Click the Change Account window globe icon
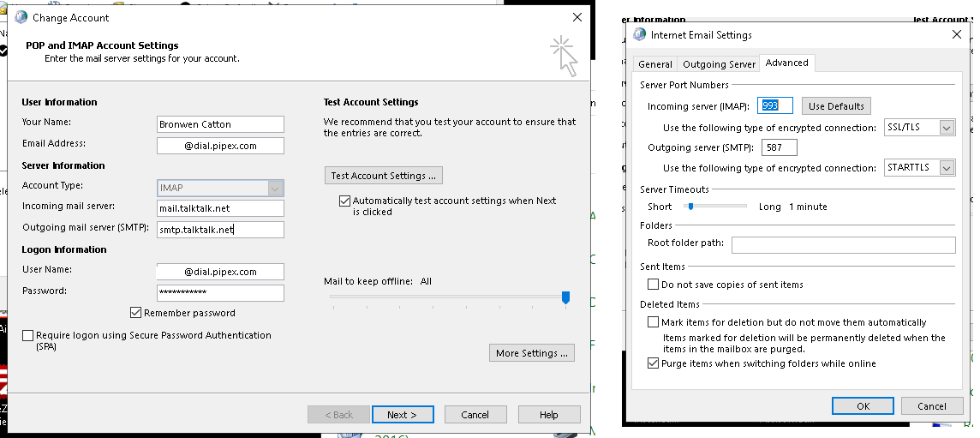The width and height of the screenshot is (980, 438). click(x=21, y=17)
